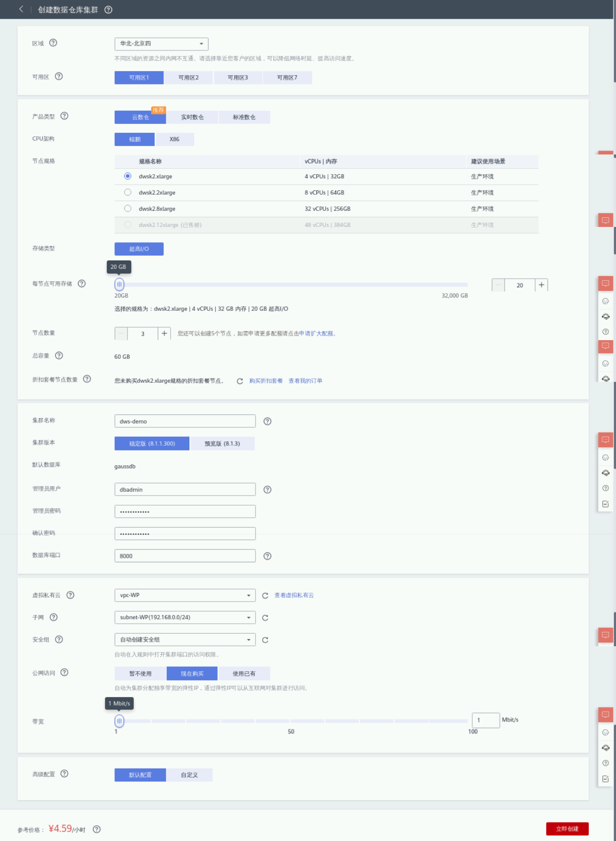616x841 pixels.
Task: Choose 鲲鹏 CPU architecture
Action: click(x=135, y=139)
